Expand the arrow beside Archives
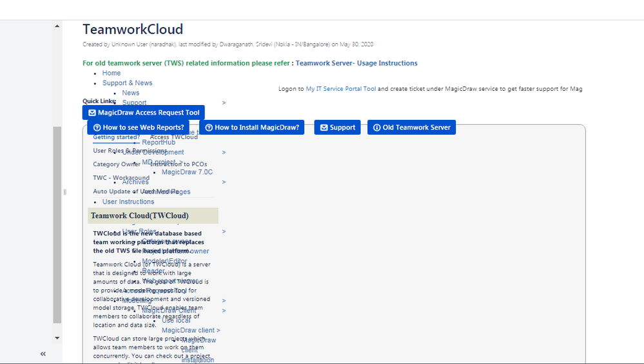The height and width of the screenshot is (364, 644). click(224, 182)
